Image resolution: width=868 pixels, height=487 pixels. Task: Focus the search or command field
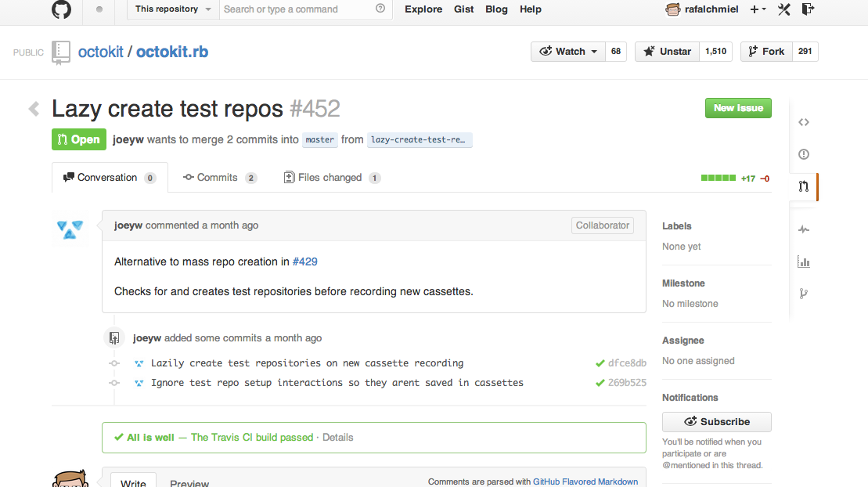point(297,9)
